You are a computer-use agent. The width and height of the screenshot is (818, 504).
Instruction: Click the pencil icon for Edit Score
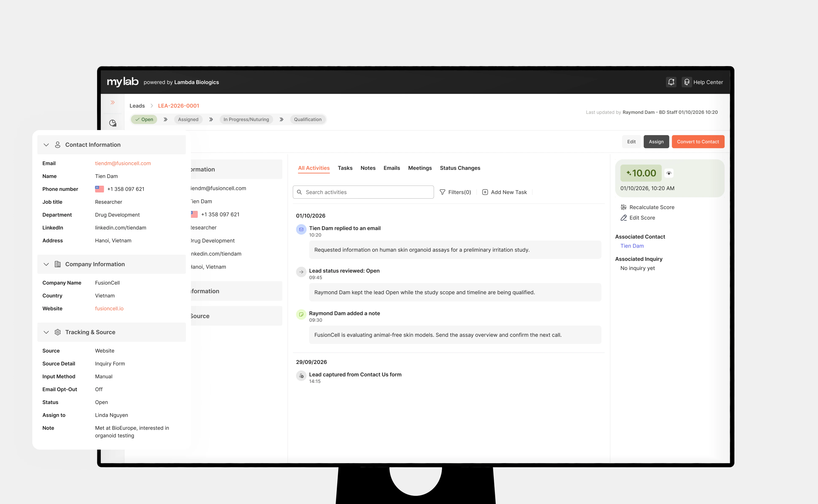(623, 218)
